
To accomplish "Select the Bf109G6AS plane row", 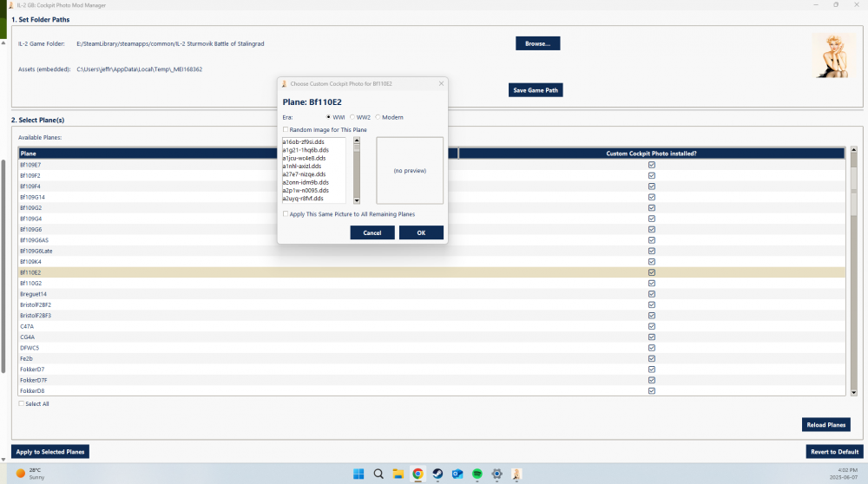I will [431, 240].
